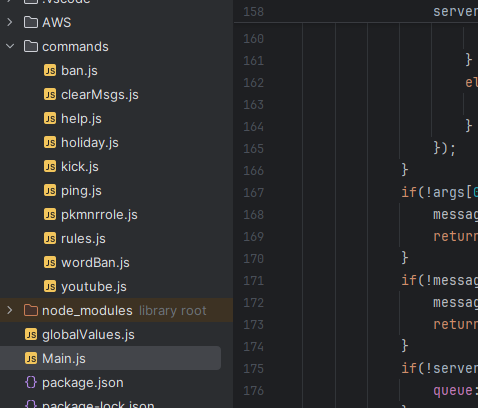Open rules.js file

pos(83,239)
